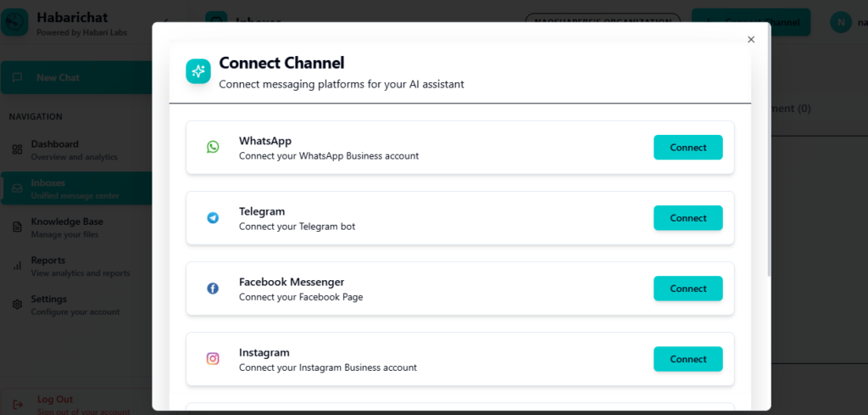The height and width of the screenshot is (415, 868).
Task: Click the Instagram camera icon
Action: 213,359
